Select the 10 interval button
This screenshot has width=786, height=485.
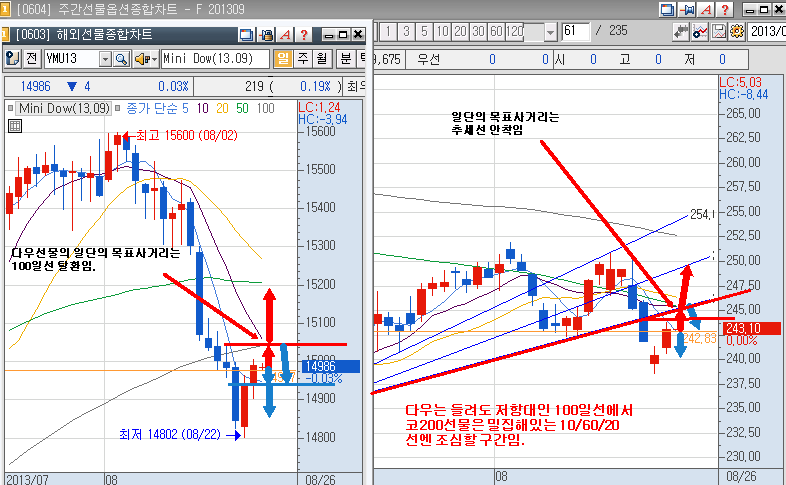coord(443,31)
